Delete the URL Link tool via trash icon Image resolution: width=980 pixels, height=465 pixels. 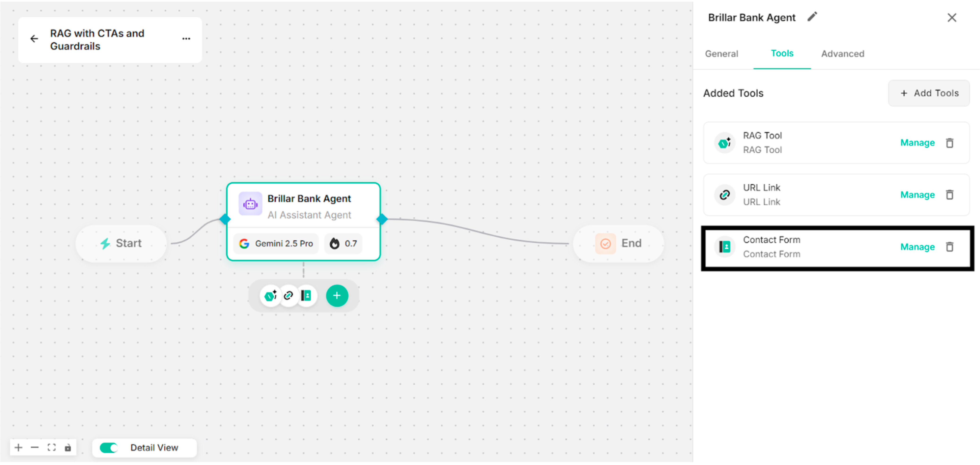[x=950, y=194]
